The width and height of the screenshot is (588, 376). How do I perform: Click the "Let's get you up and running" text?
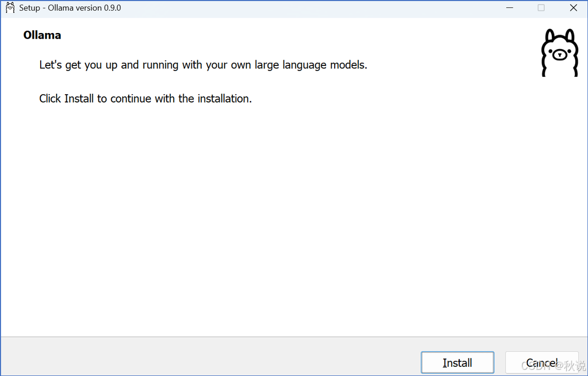[203, 65]
